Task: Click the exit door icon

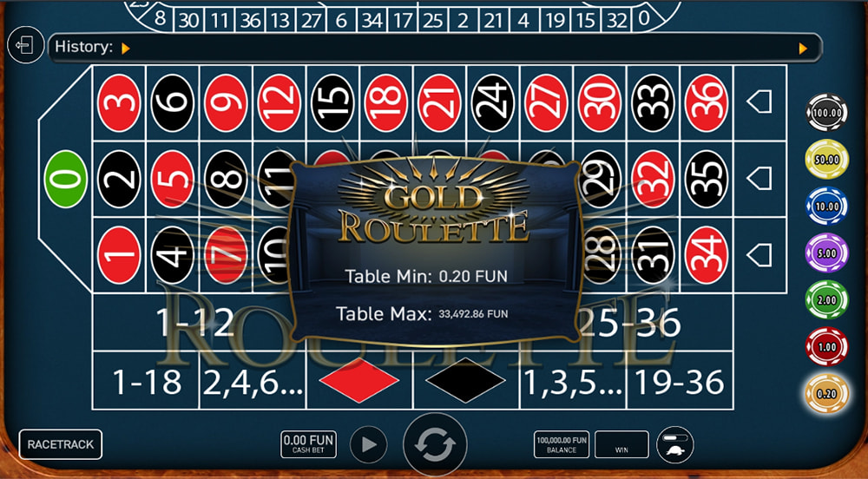Action: [25, 45]
